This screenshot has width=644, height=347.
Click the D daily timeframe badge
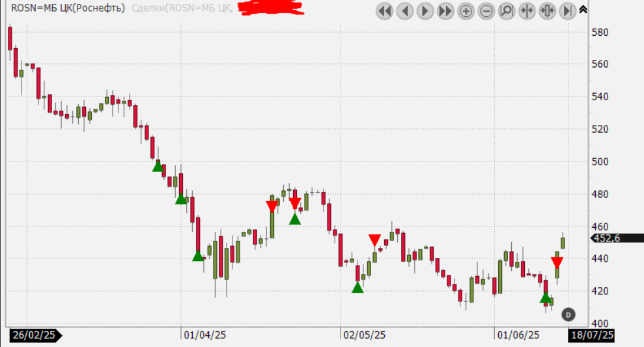(x=568, y=314)
